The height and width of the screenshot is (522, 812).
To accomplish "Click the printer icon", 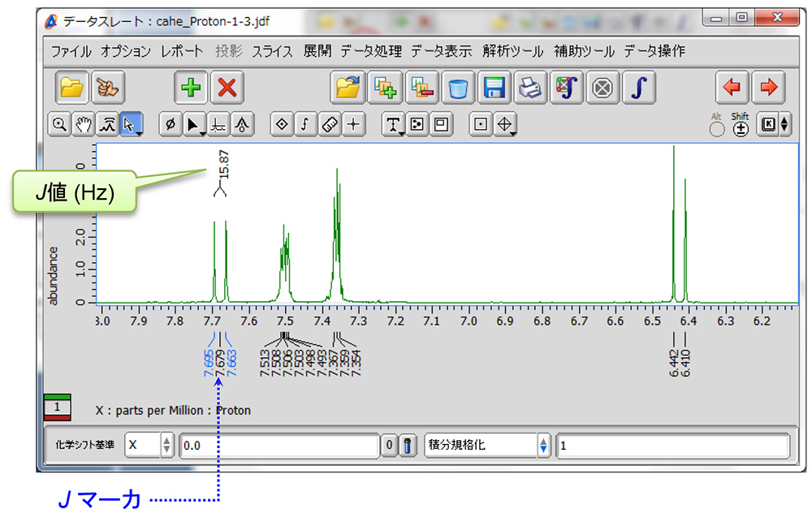I will click(530, 88).
